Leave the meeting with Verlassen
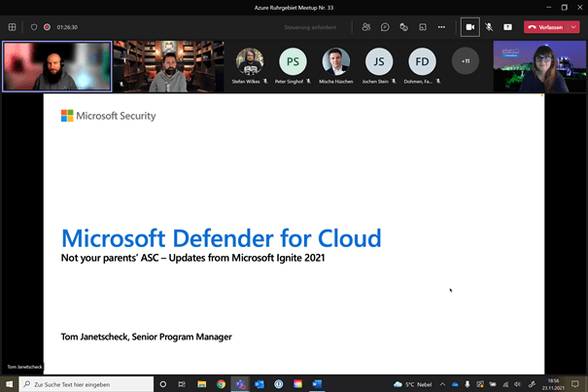Screen dimensions: 588x392 coord(546,27)
